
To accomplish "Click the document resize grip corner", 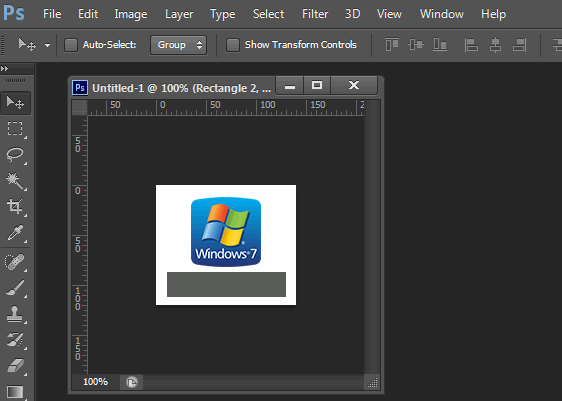I will tap(373, 382).
